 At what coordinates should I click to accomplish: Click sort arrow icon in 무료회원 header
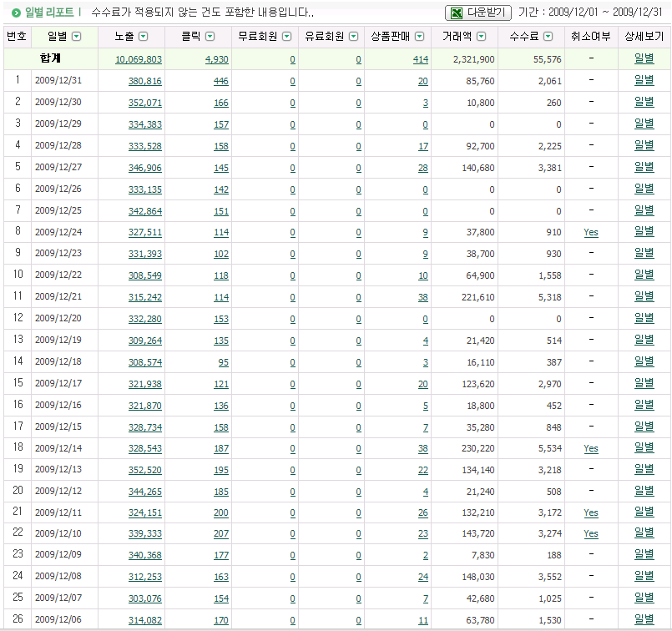[x=287, y=37]
